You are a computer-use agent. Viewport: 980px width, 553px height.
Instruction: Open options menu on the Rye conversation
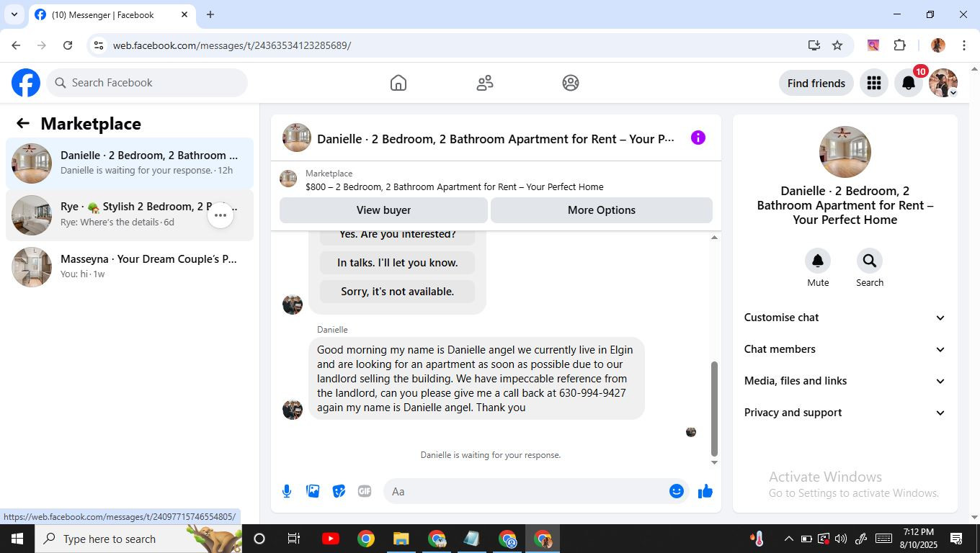coord(220,215)
